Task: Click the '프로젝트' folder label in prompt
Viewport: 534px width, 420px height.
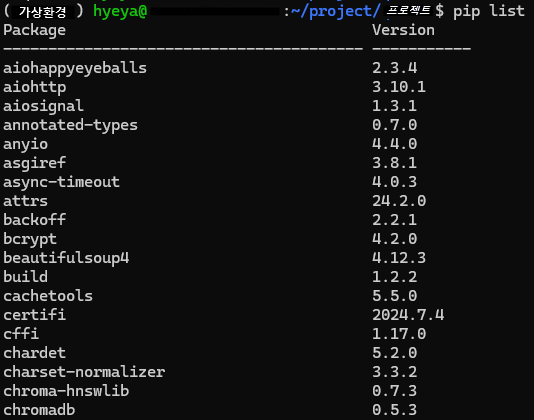Action: (408, 11)
